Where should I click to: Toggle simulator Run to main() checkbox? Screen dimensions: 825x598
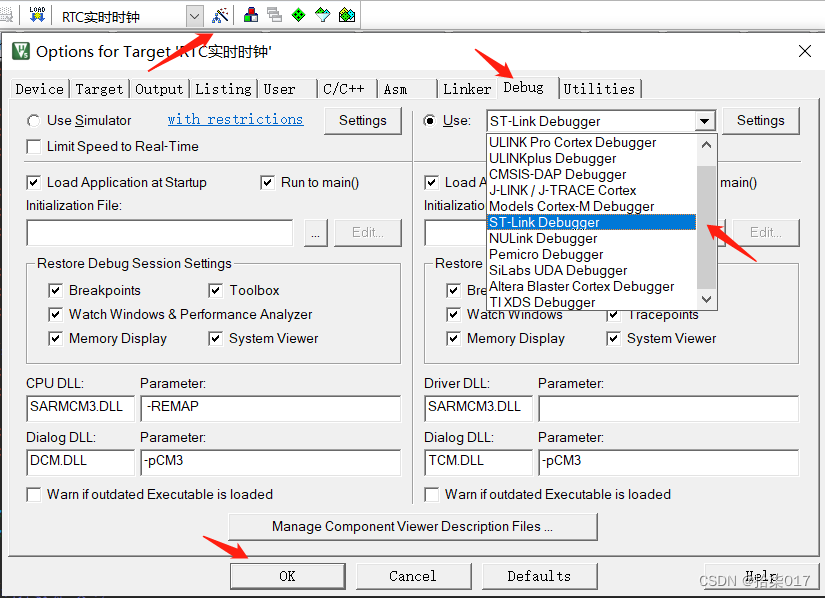pyautogui.click(x=267, y=183)
